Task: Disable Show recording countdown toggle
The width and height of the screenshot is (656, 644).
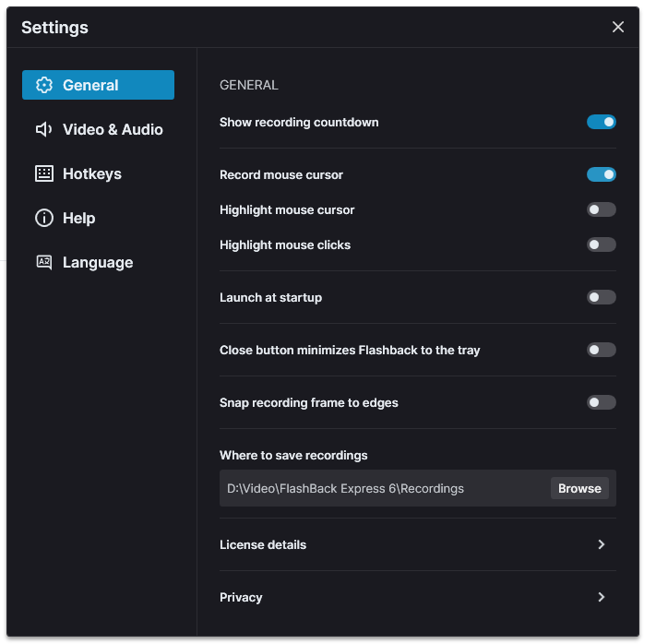Action: (602, 122)
